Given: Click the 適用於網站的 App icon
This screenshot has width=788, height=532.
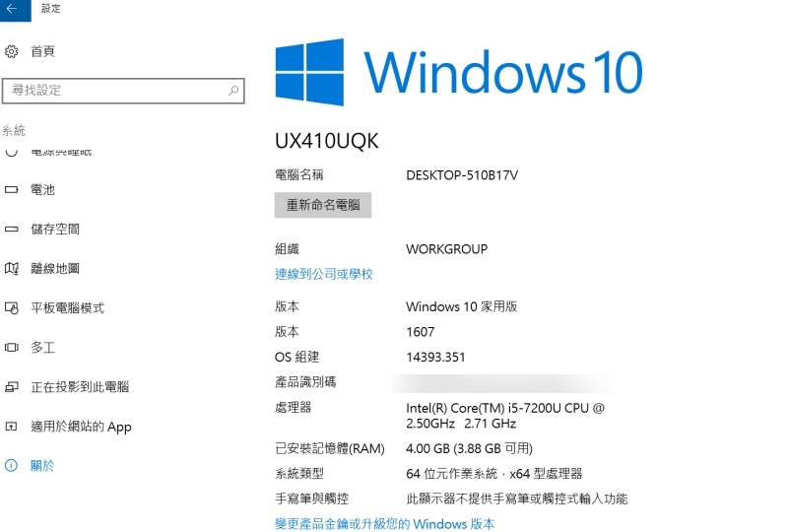Looking at the screenshot, I should click(12, 427).
